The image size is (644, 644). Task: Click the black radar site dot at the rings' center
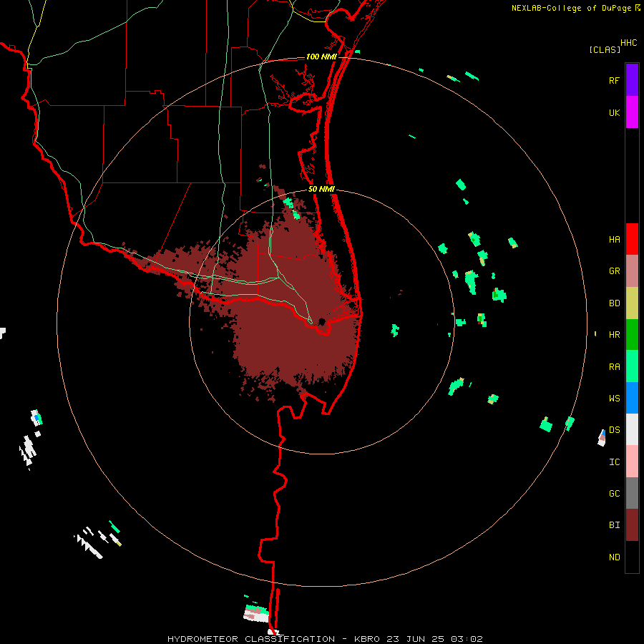coord(321,321)
